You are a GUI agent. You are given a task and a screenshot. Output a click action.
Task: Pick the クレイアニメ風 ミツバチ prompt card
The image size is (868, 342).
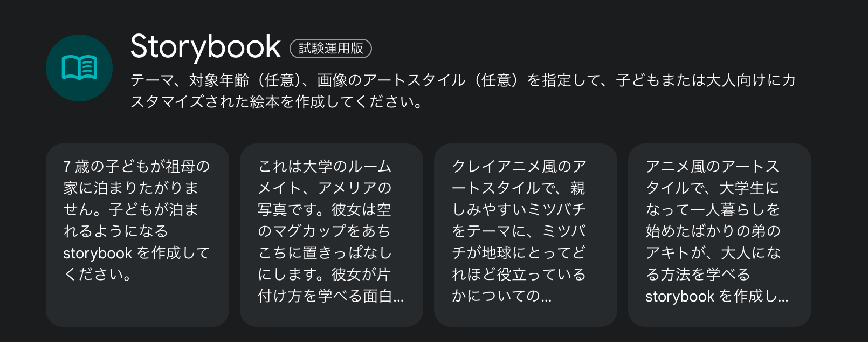[x=526, y=235]
